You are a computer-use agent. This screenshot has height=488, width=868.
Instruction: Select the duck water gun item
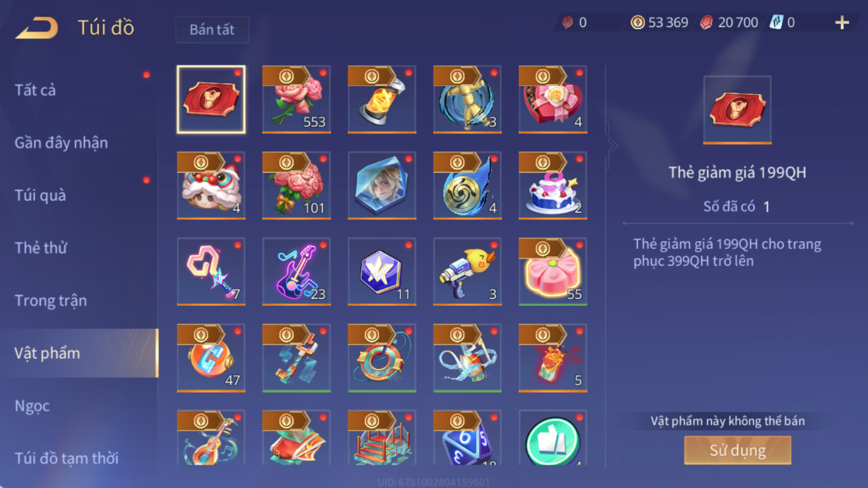point(467,272)
